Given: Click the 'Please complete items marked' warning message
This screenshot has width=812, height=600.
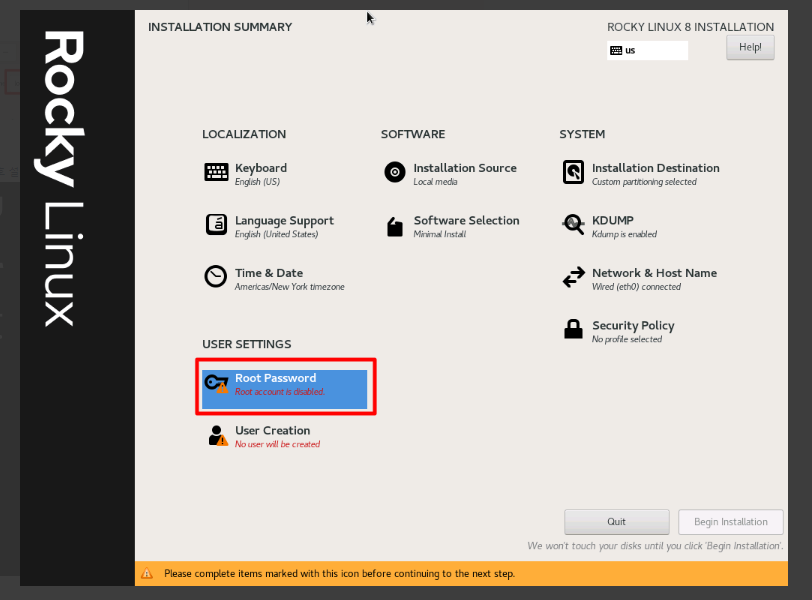Looking at the screenshot, I should point(339,574).
